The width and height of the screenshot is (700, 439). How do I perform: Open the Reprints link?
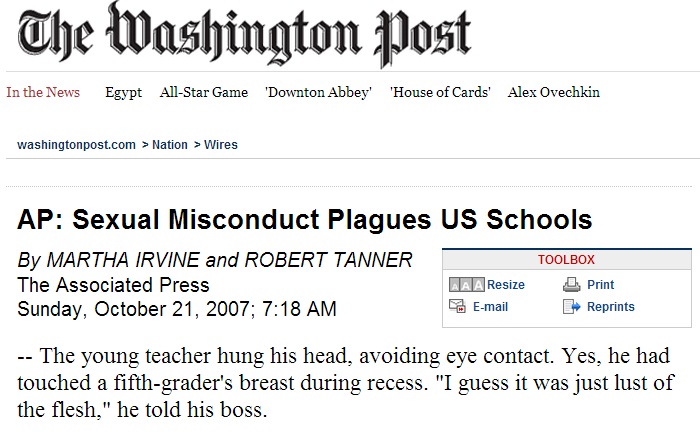(611, 307)
